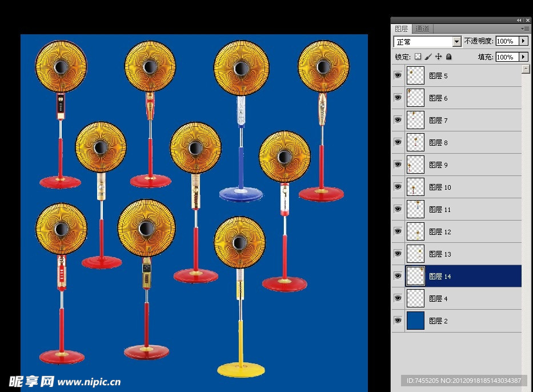Click the lock image pixels brush icon
This screenshot has height=392, width=533.
click(428, 57)
